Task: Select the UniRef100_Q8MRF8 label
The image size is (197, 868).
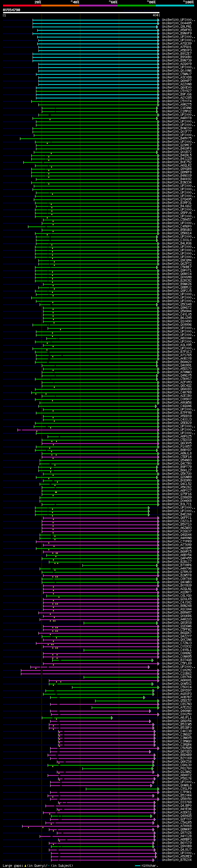Action: click(176, 172)
